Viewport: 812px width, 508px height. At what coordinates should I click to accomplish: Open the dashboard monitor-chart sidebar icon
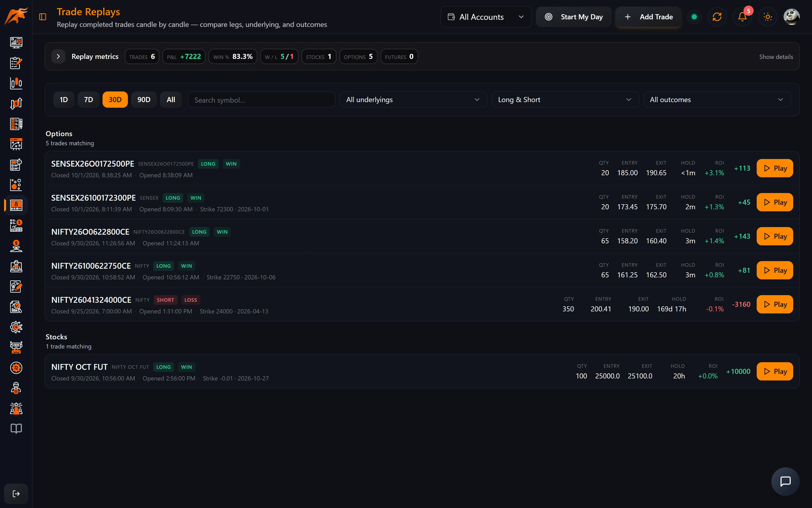coord(16,42)
